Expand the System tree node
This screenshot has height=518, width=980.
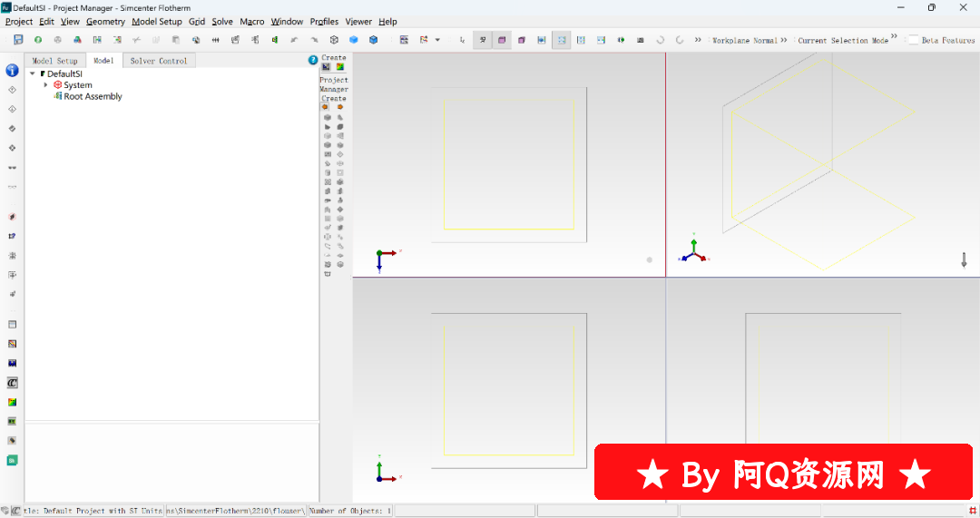45,85
